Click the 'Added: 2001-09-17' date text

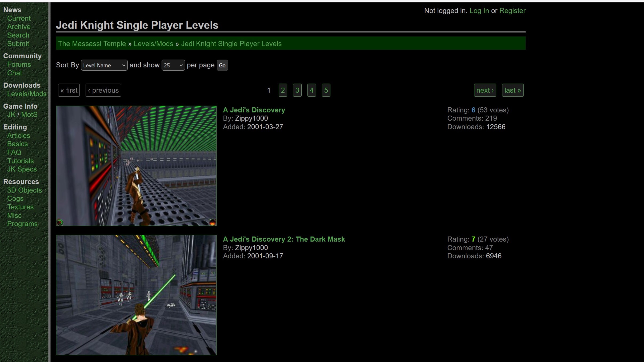253,256
